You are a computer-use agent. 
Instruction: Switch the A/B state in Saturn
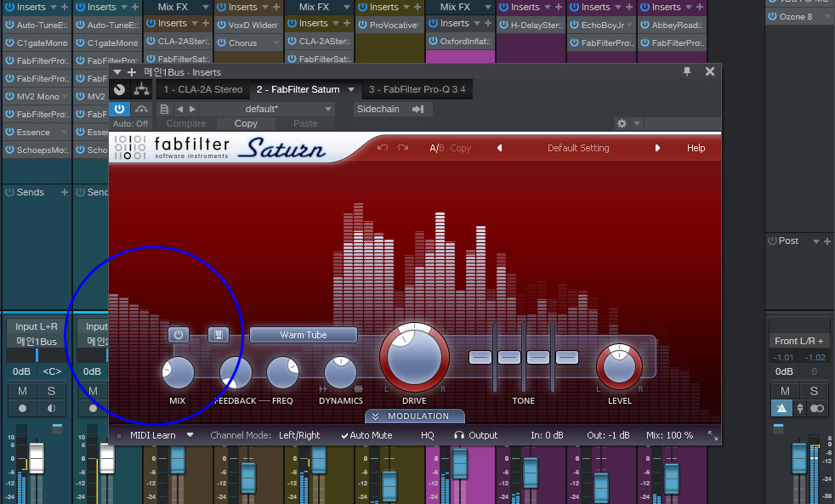tap(437, 148)
